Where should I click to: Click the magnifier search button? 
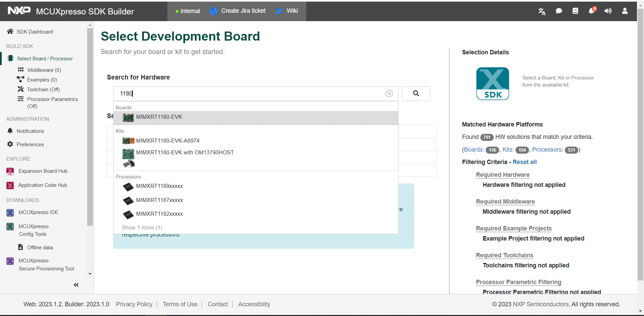[416, 94]
